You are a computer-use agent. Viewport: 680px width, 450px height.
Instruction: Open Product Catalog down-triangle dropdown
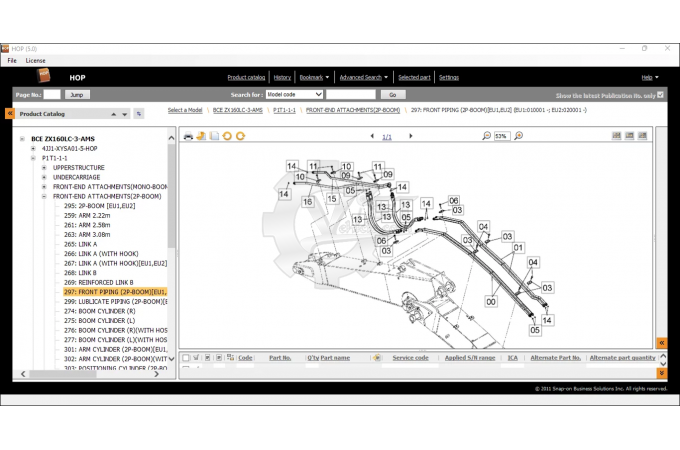125,114
